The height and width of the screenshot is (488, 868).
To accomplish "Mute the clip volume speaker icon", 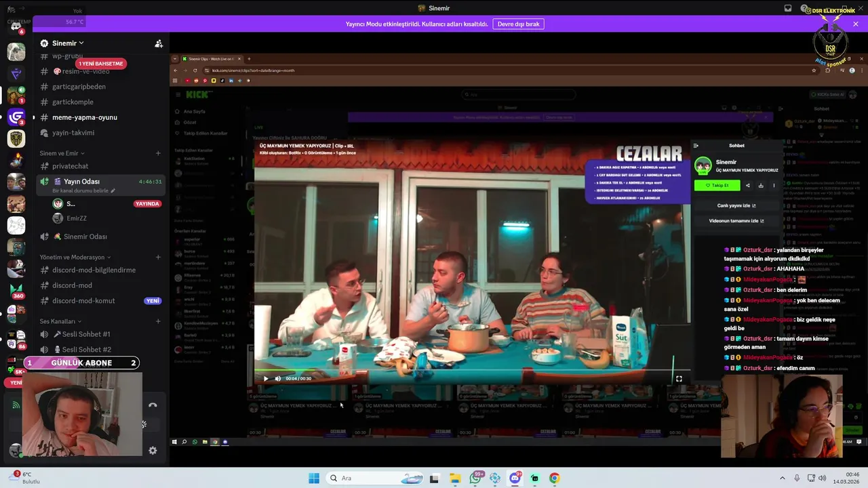I will [x=277, y=379].
